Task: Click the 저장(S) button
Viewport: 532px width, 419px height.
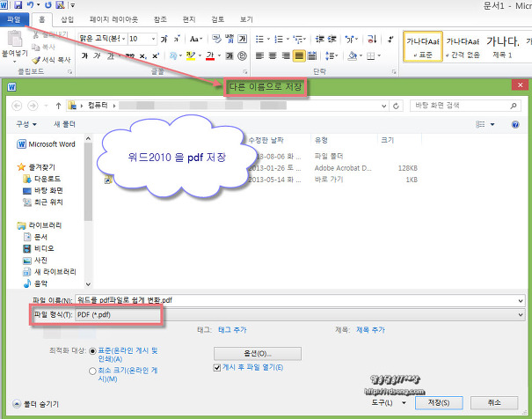Action: [x=437, y=402]
